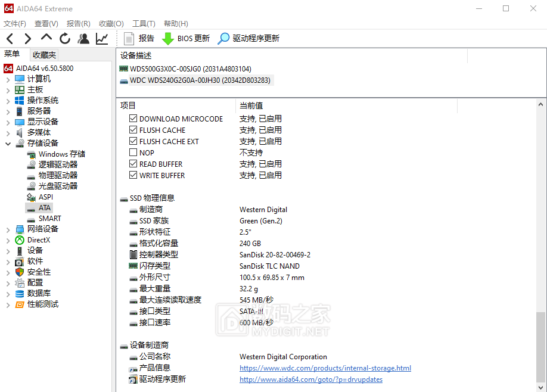Toggle the FLUSH CACHE EXT checkbox

[133, 141]
